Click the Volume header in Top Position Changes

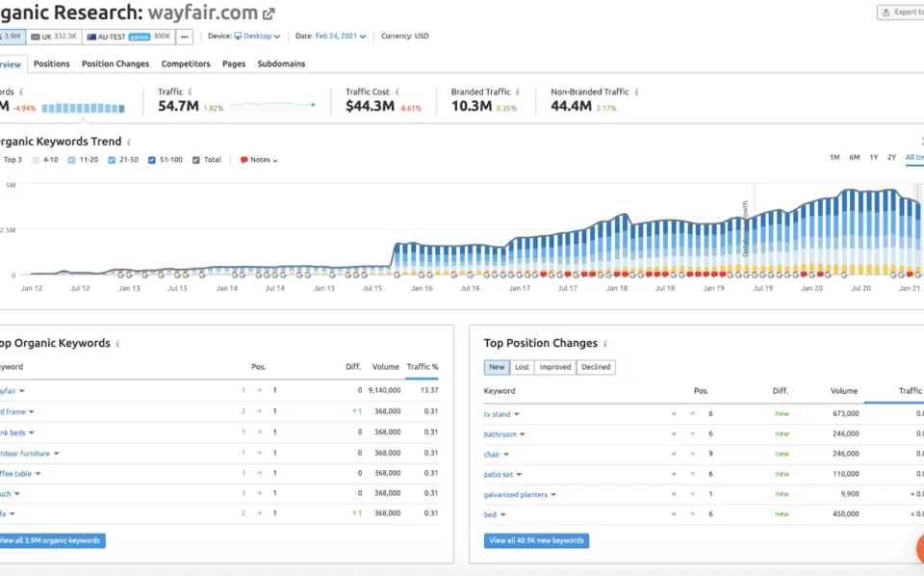click(844, 391)
